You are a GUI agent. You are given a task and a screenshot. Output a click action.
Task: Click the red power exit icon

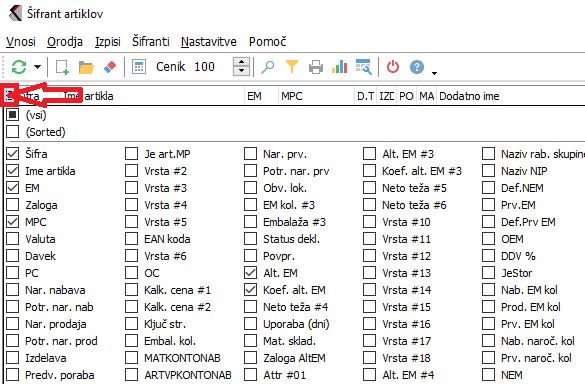393,67
